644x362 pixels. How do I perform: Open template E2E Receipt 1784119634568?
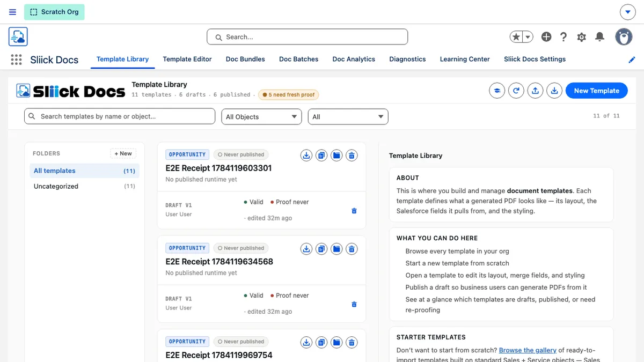[219, 262]
